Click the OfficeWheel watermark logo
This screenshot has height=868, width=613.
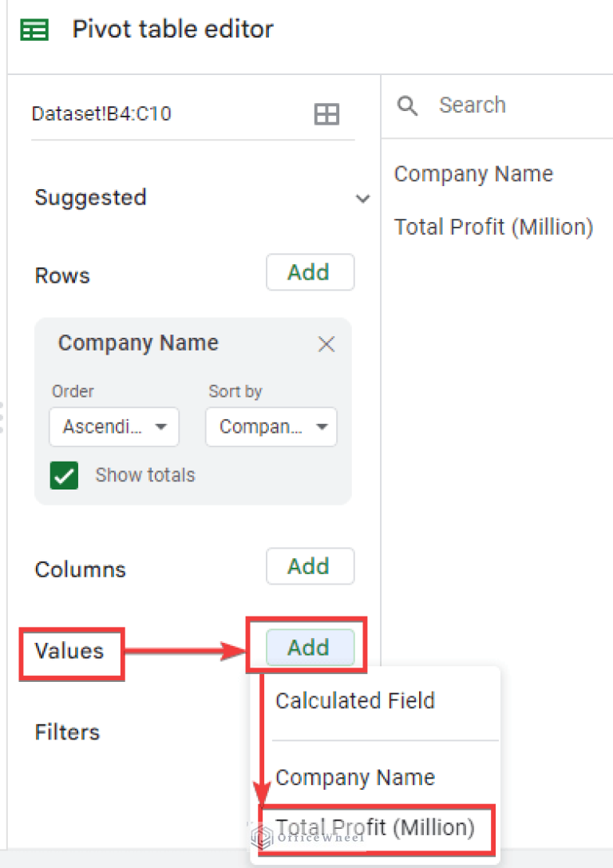263,837
